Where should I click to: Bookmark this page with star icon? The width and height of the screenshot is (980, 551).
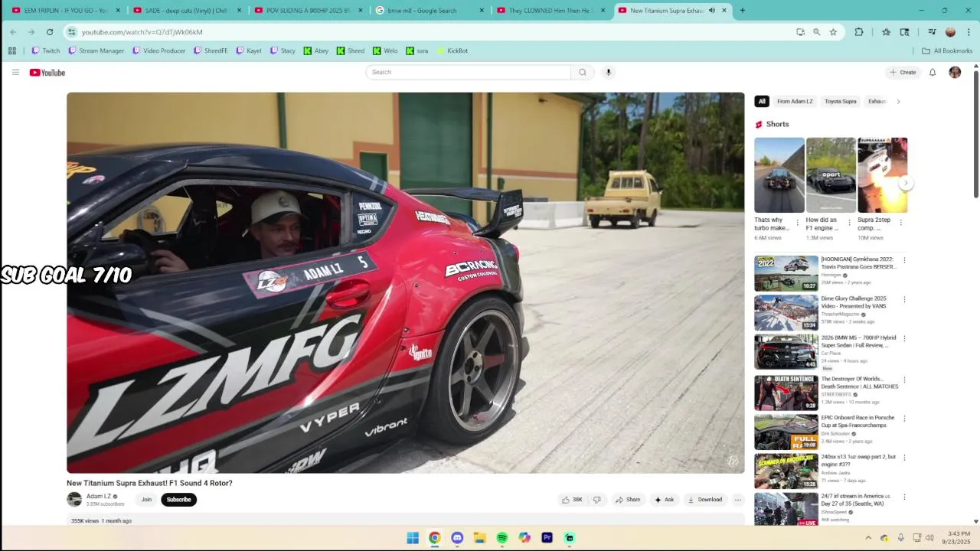pyautogui.click(x=833, y=32)
